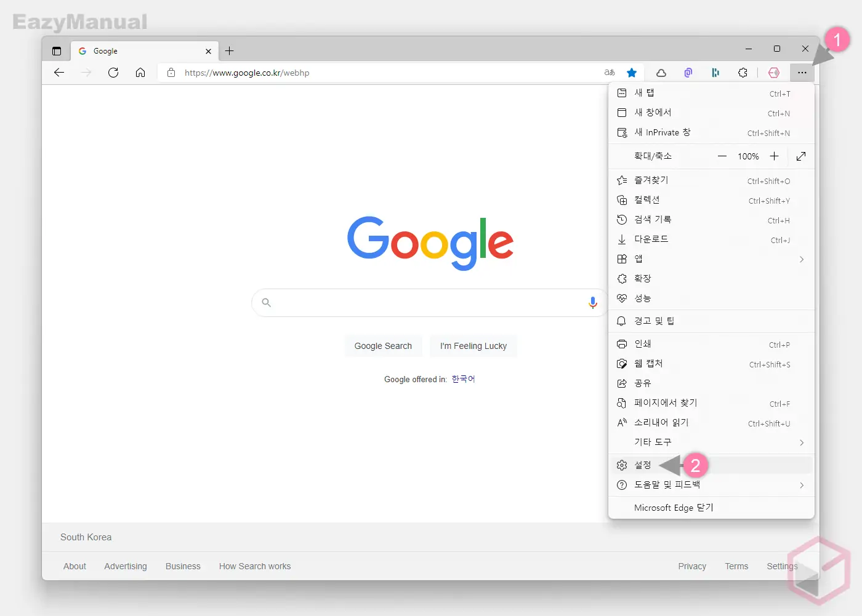Click the Google Search button
862x616 pixels.
[x=383, y=346]
